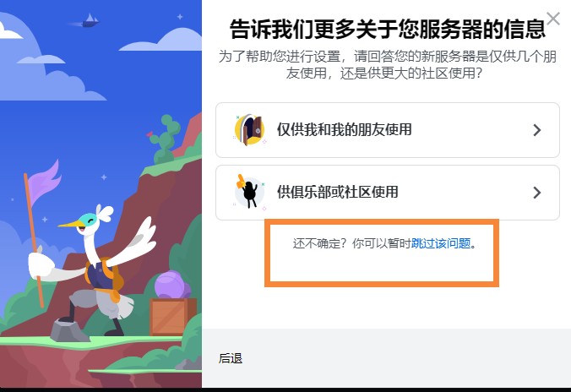The width and height of the screenshot is (571, 392).
Task: Click the door icon for friends option
Action: (249, 130)
